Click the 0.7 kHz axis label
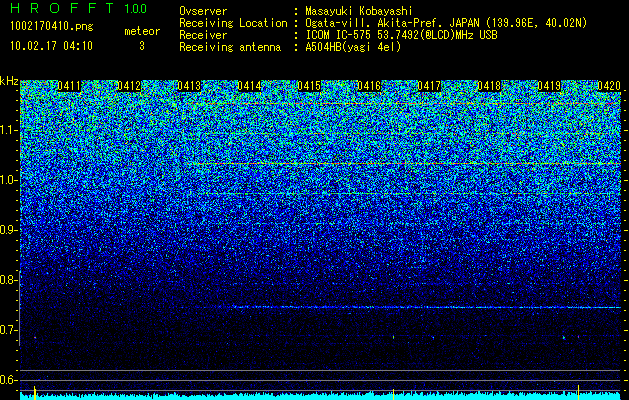 click(x=8, y=330)
